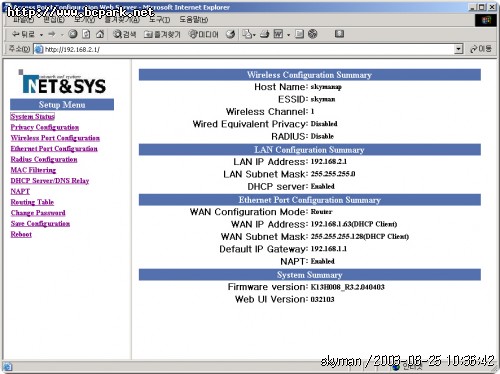
Task: Open the Routing Table link
Action: point(32,202)
